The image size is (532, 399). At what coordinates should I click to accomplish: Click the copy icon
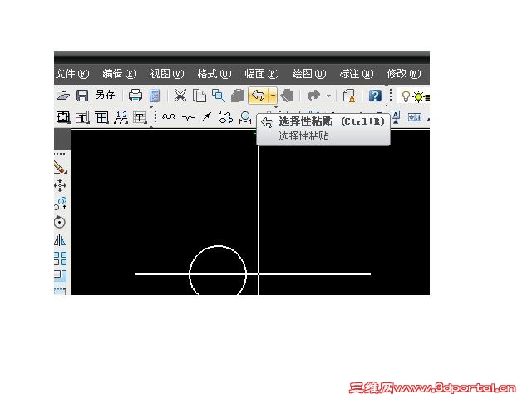tap(199, 96)
